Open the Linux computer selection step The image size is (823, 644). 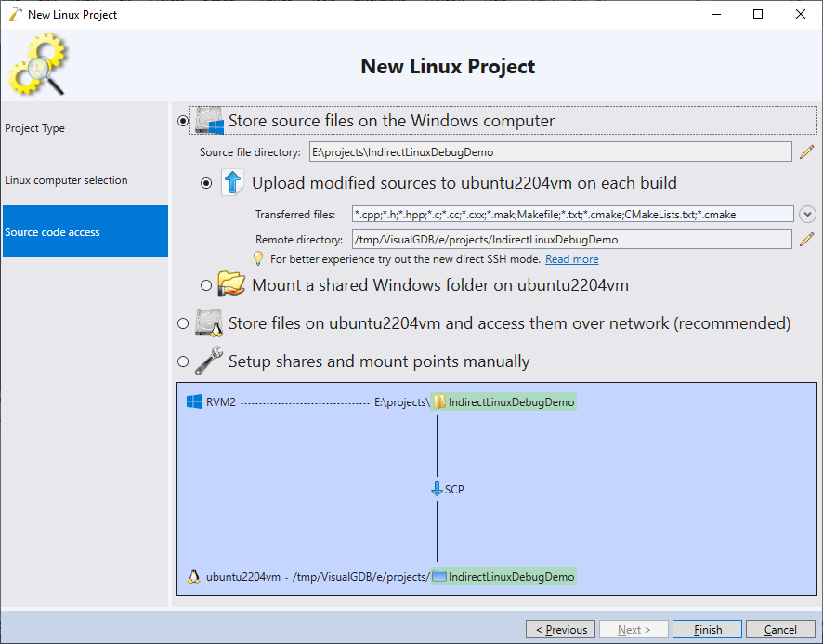point(85,180)
